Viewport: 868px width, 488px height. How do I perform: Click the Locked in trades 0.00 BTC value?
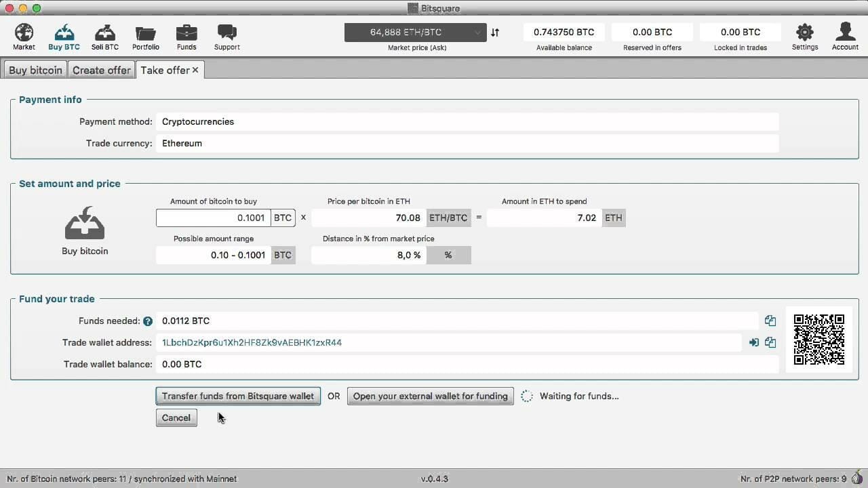pos(741,32)
